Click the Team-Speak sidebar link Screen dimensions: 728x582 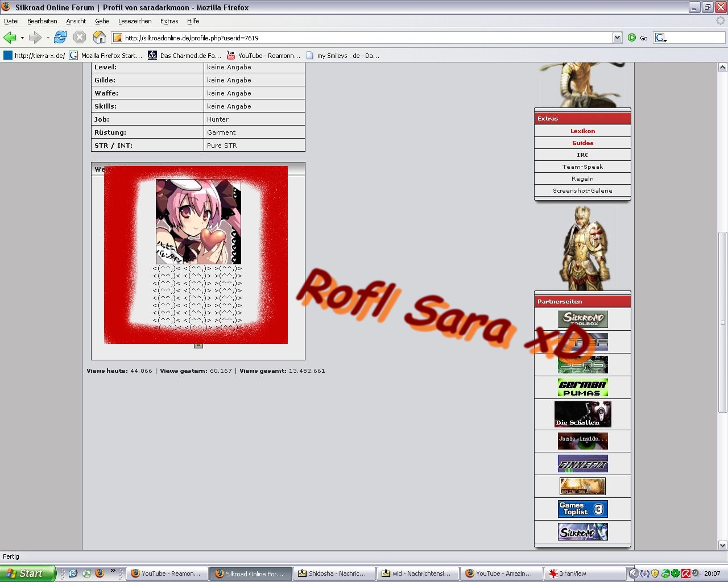(582, 167)
